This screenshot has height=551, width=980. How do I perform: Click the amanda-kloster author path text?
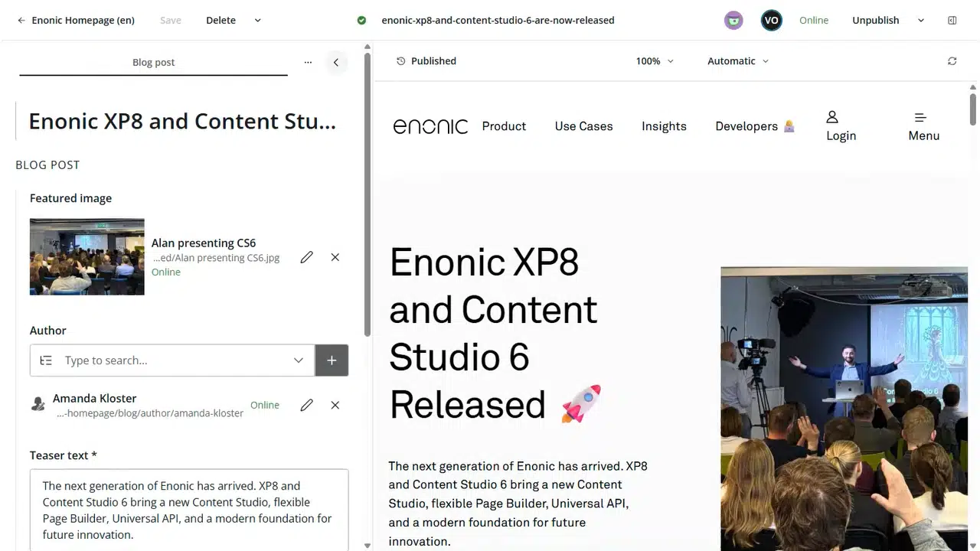150,413
